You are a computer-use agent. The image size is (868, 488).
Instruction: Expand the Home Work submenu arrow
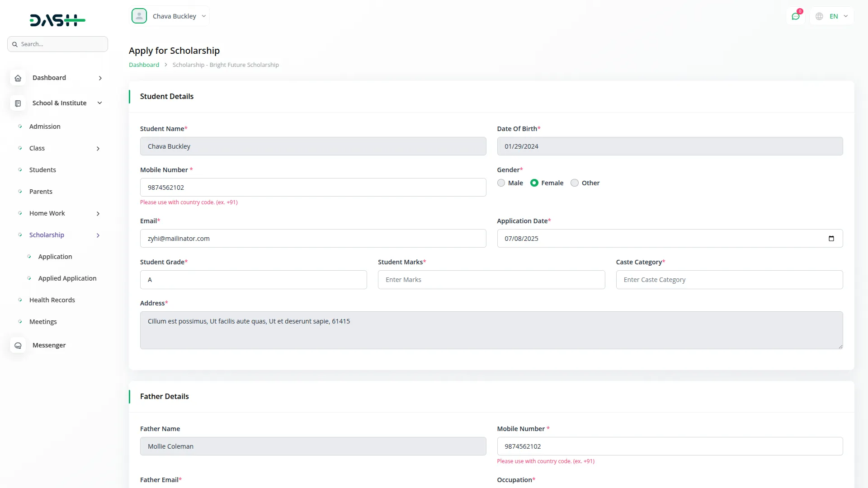click(x=98, y=214)
